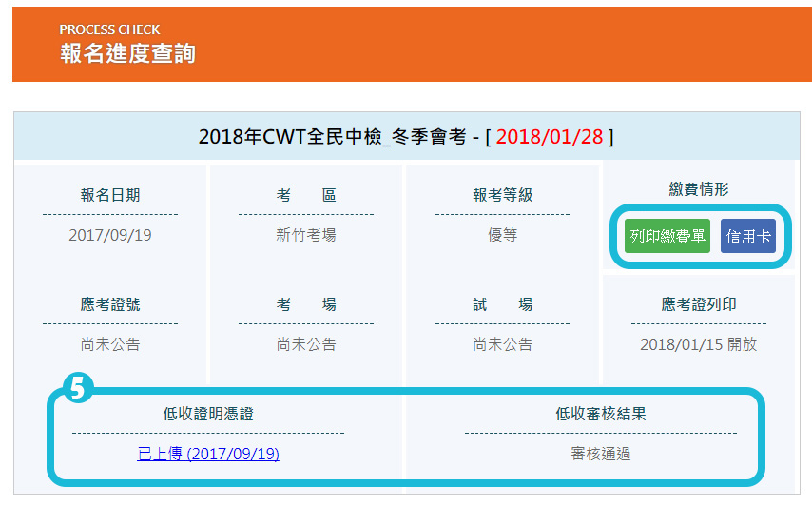Viewport: 812px width, 506px height.
Task: Select the 2018/01/15 開放 text
Action: coord(699,344)
